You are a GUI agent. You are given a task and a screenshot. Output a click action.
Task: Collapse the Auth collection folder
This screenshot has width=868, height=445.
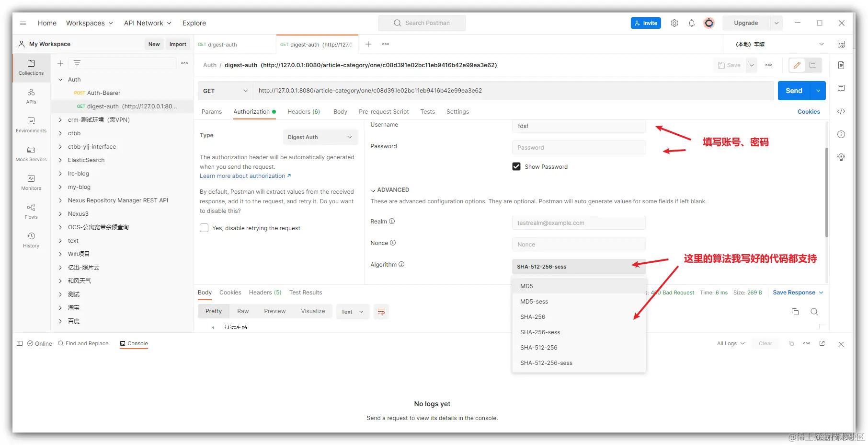point(60,80)
